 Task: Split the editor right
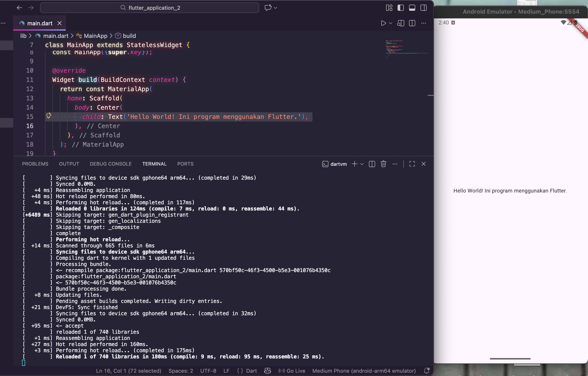[412, 23]
